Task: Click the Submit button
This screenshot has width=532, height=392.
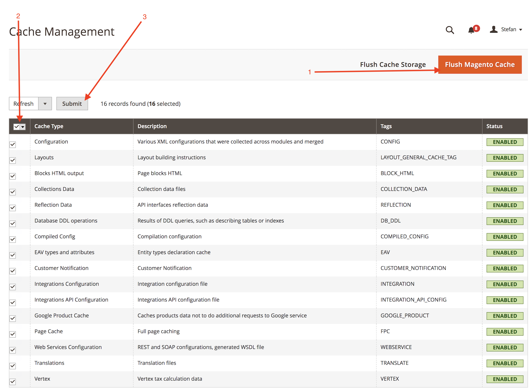Action: (x=72, y=104)
